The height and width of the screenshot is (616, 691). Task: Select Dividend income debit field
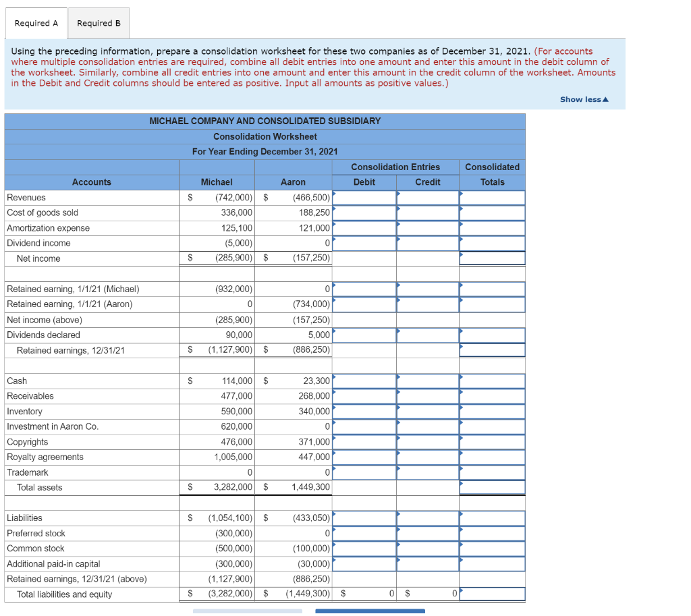click(x=364, y=244)
